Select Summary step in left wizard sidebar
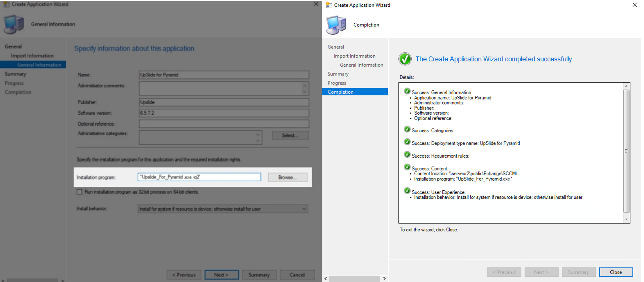Screen dimensions: 644x282 (x=15, y=74)
